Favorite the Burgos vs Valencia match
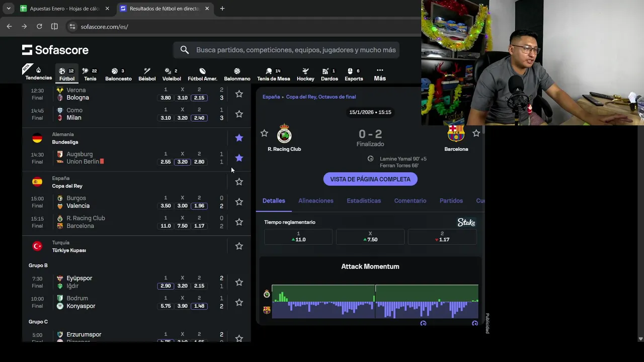This screenshot has width=644, height=362. click(239, 202)
